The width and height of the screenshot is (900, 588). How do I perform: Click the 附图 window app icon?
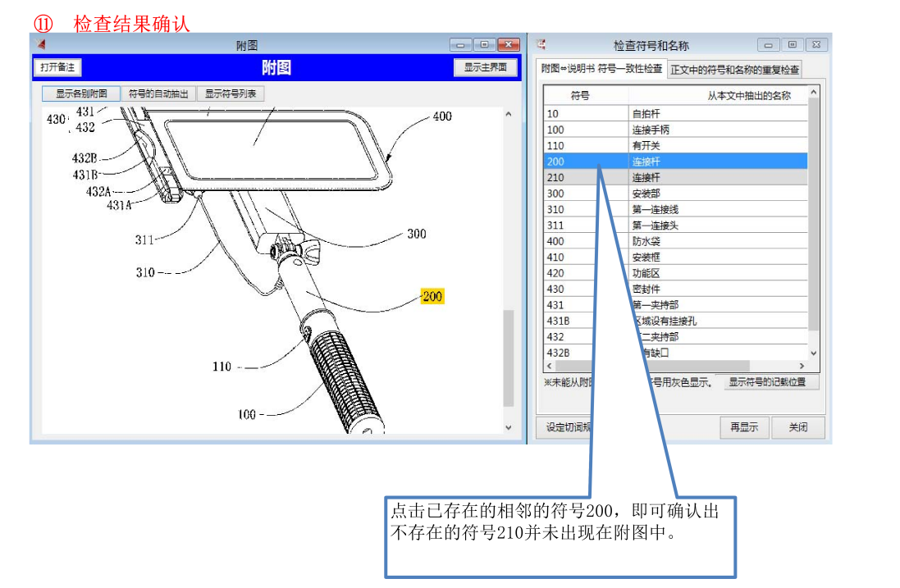(x=41, y=44)
